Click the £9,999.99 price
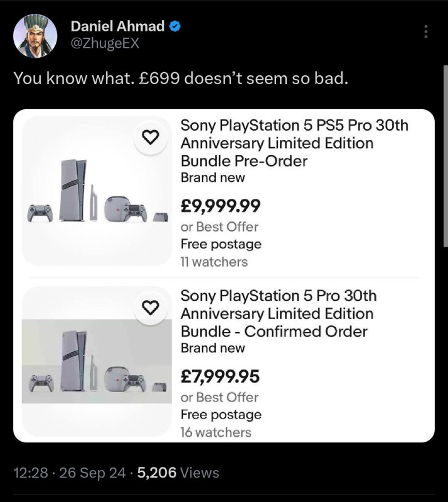Image resolution: width=448 pixels, height=502 pixels. (x=220, y=206)
